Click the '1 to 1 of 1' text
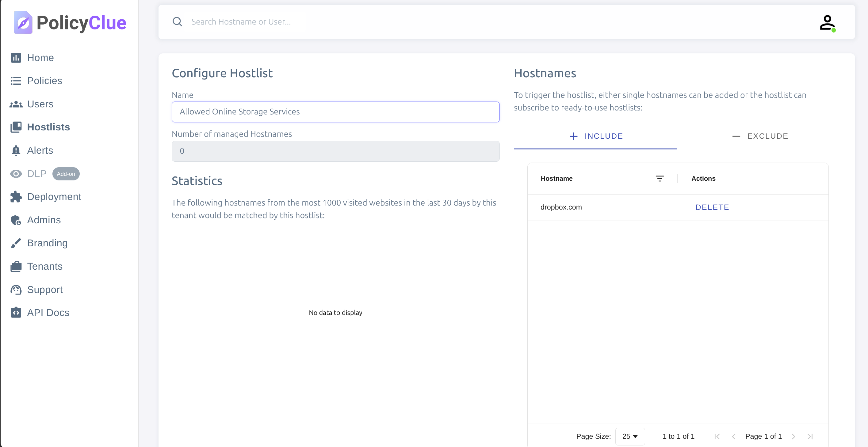The height and width of the screenshot is (447, 868). (678, 436)
